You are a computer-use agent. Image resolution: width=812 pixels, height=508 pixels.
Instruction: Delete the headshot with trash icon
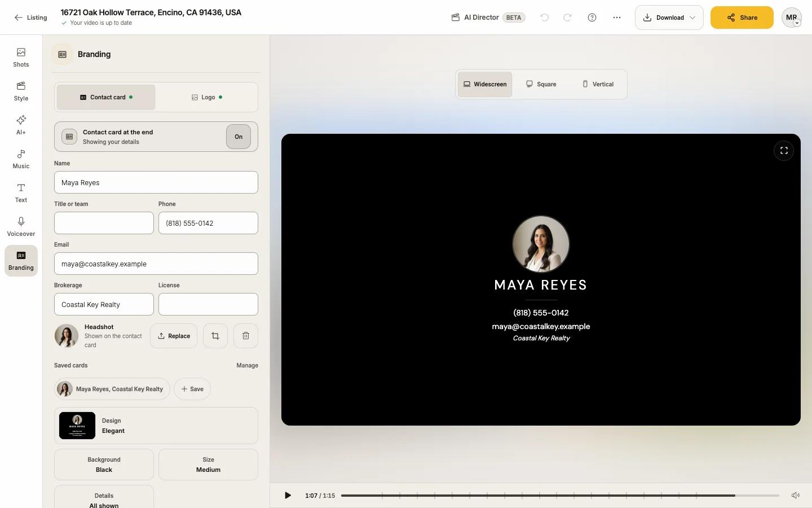(x=246, y=336)
